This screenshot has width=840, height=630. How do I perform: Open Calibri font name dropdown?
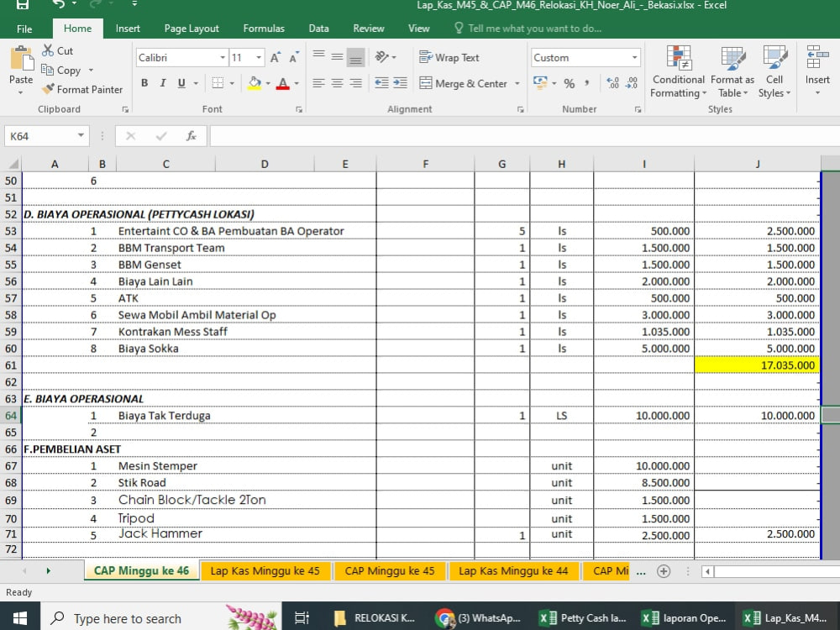(223, 57)
